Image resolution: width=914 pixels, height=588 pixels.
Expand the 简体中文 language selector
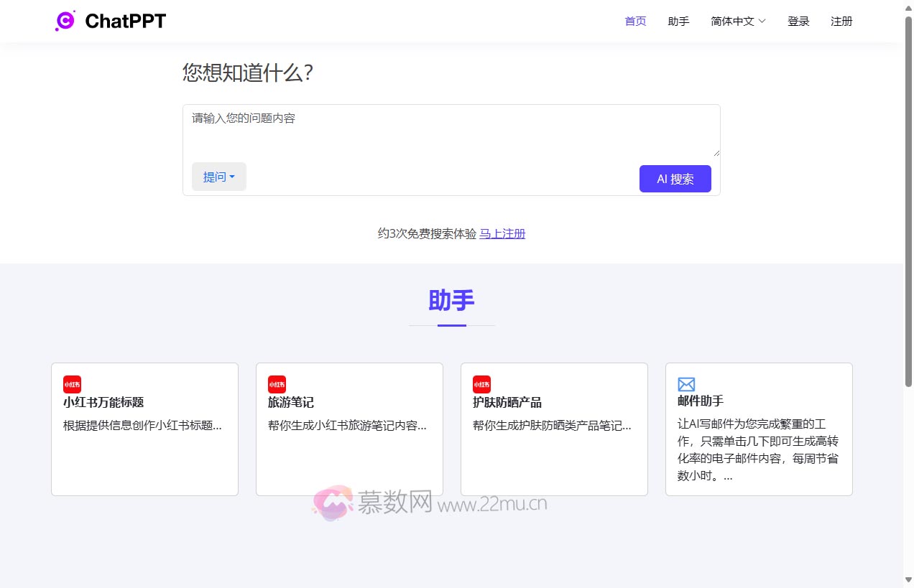click(x=738, y=22)
